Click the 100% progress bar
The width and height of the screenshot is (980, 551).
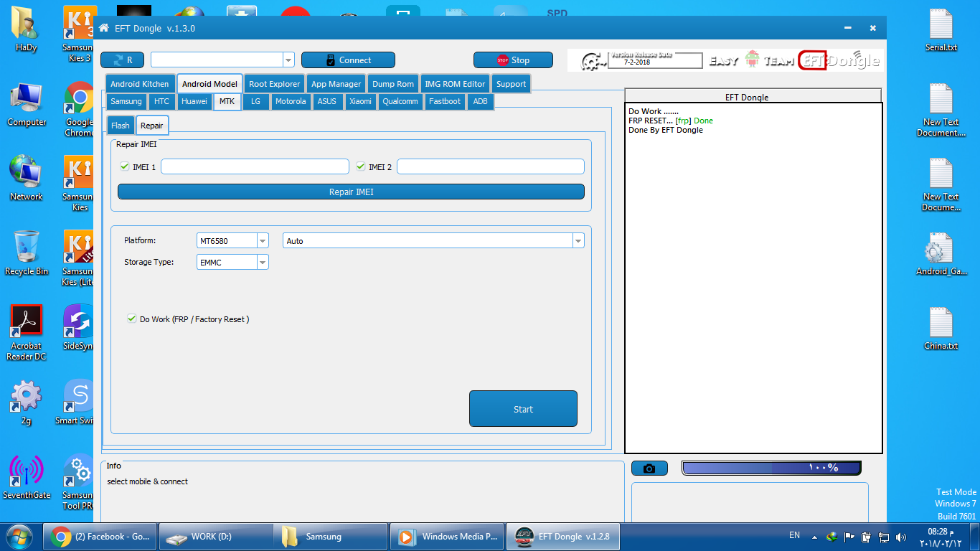point(771,468)
